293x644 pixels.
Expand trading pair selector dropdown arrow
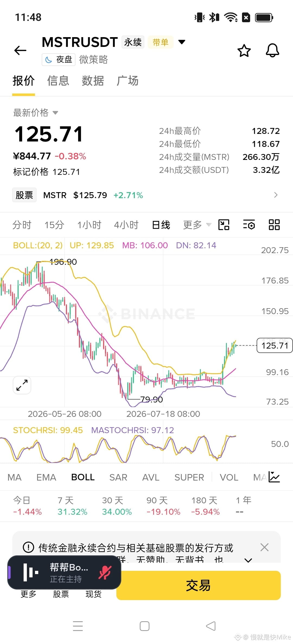coord(181,42)
